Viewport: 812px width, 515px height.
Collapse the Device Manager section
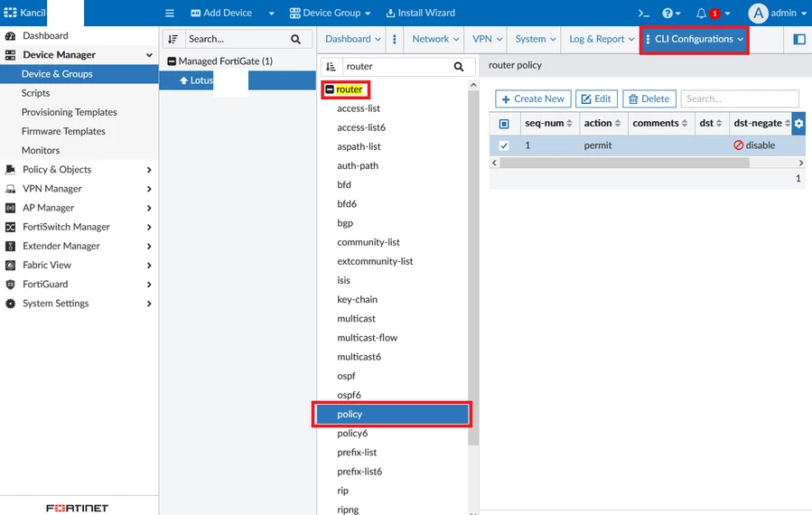tap(149, 55)
